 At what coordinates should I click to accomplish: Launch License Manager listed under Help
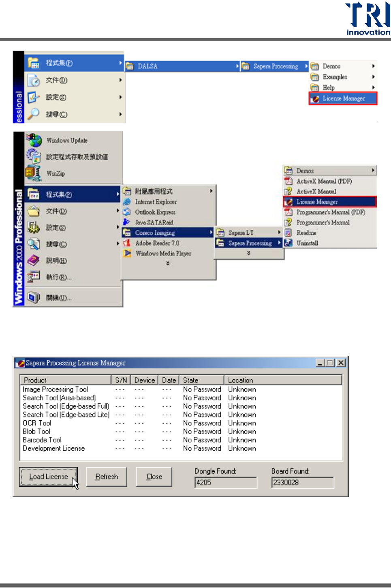(x=343, y=98)
